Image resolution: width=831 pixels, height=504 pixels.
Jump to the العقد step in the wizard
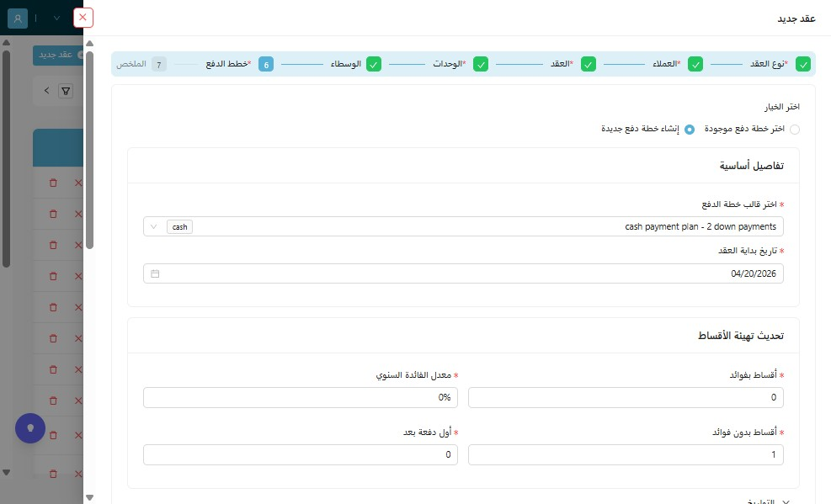[x=573, y=64]
